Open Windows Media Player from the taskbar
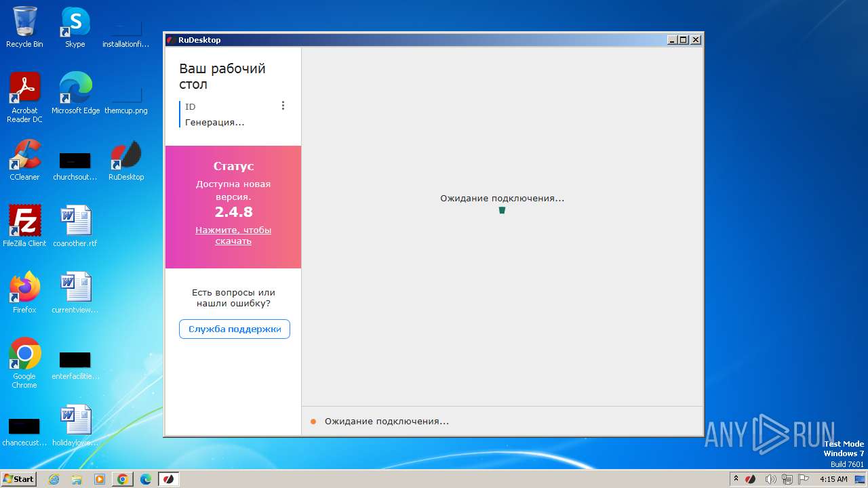This screenshot has height=488, width=868. tap(100, 479)
